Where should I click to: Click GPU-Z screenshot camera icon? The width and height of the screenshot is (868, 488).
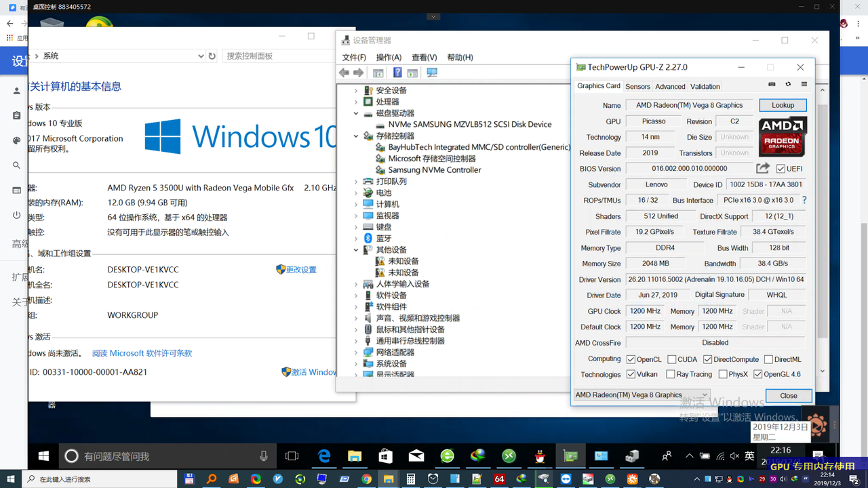point(772,85)
